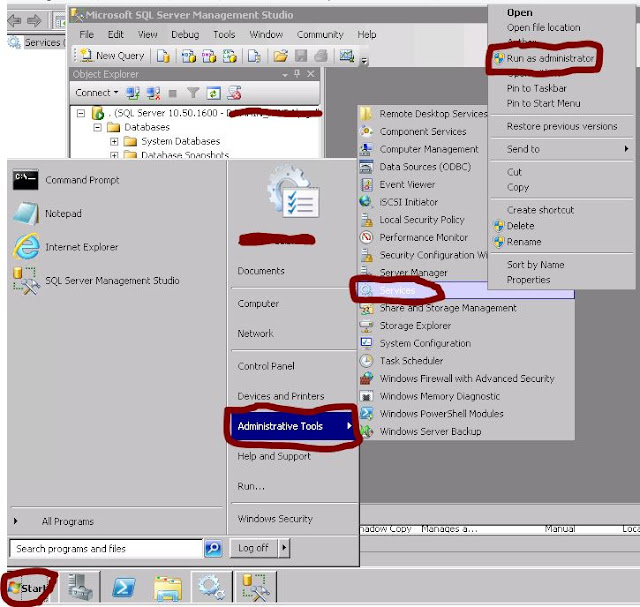Select Properties in context menu
Screen dimensions: 640x607
528,280
